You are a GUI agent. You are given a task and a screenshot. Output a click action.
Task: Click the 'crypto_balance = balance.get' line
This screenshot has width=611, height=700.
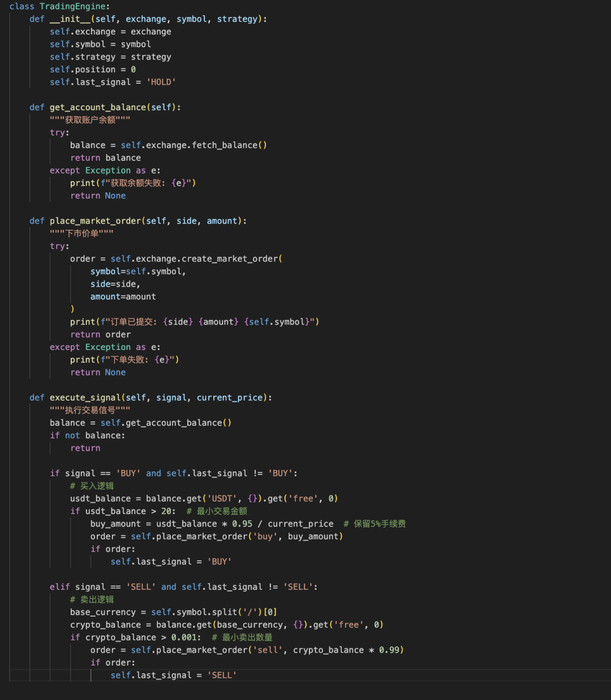coord(227,625)
